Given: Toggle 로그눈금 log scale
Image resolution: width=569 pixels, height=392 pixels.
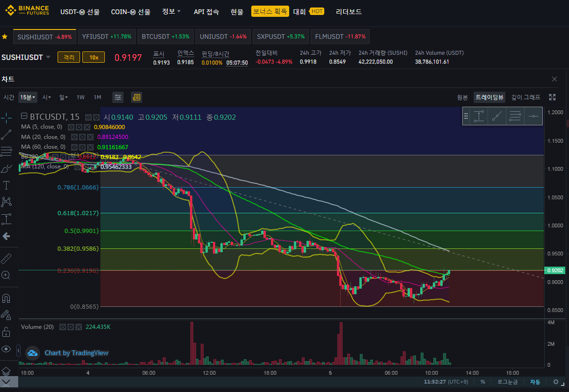Looking at the screenshot, I should (x=507, y=382).
